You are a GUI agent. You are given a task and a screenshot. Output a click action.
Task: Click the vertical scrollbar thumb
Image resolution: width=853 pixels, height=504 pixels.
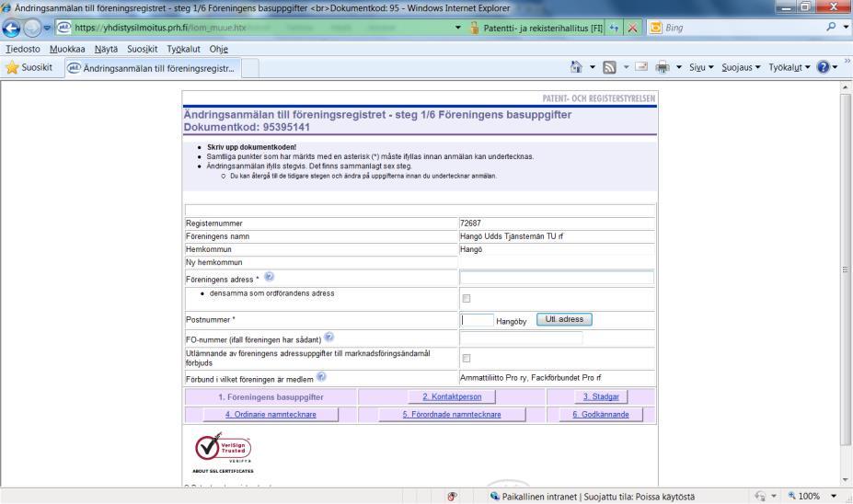846,269
